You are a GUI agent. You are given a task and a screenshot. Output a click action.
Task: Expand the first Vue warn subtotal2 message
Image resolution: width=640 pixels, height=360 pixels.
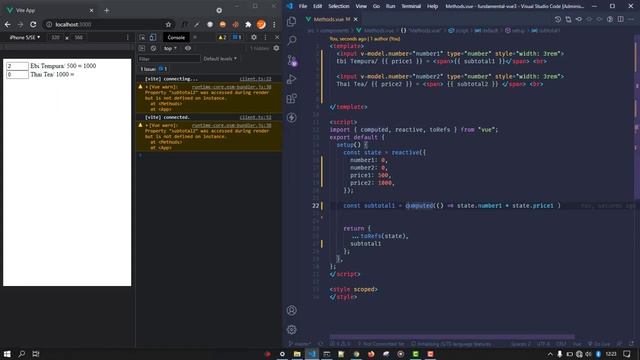[x=147, y=87]
